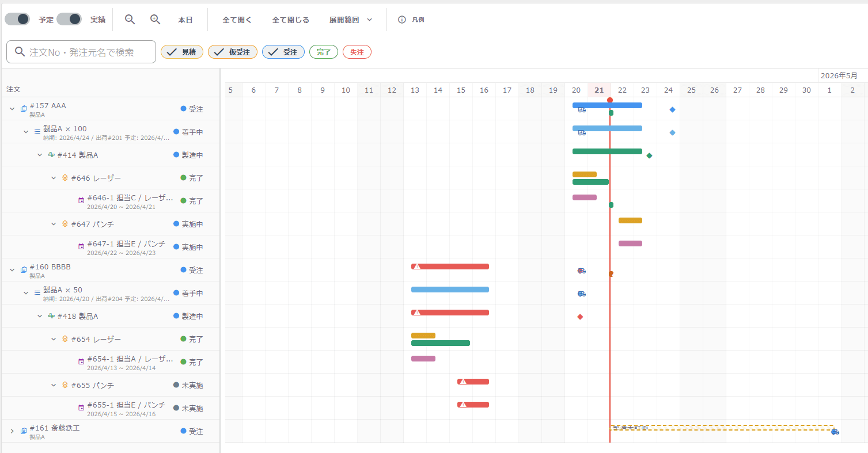Viewport: 868px width, 453px height.
Task: Collapse the #647 パンチ process row
Action: [x=54, y=224]
